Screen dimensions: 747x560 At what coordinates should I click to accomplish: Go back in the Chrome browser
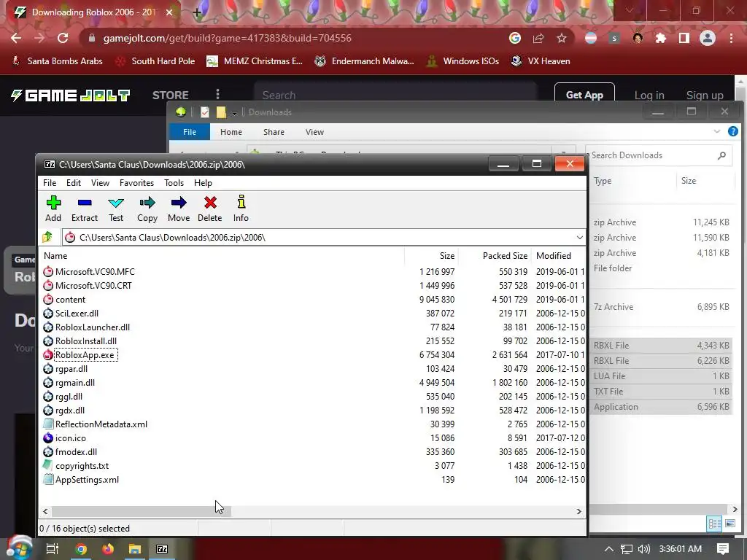[16, 38]
